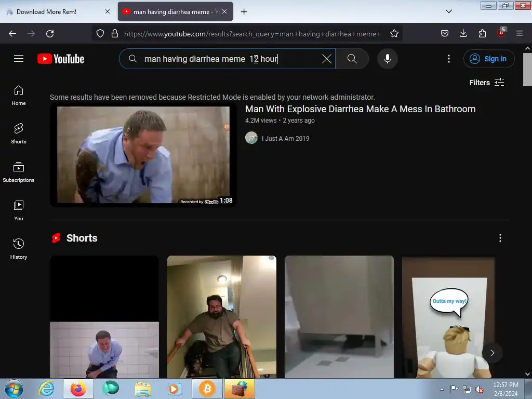Show hidden system tray icons
The width and height of the screenshot is (532, 399).
(442, 389)
